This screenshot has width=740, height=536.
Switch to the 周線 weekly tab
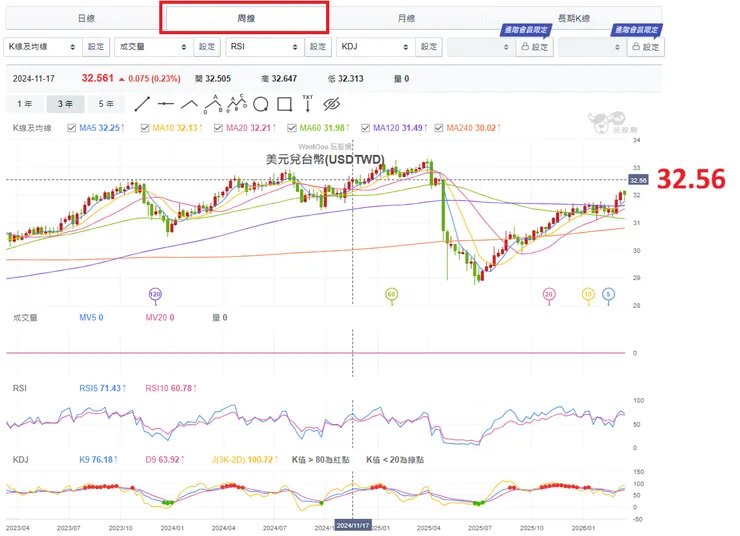tap(246, 18)
